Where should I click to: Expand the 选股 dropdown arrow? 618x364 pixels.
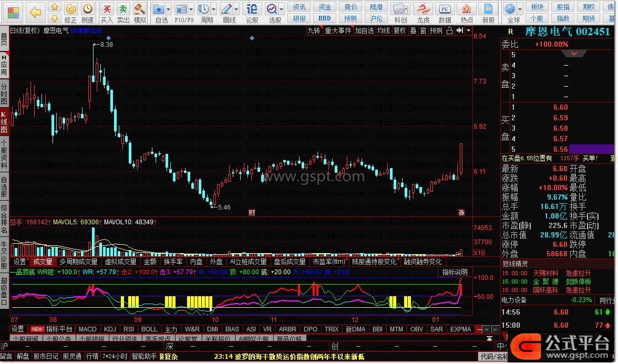coord(282,9)
